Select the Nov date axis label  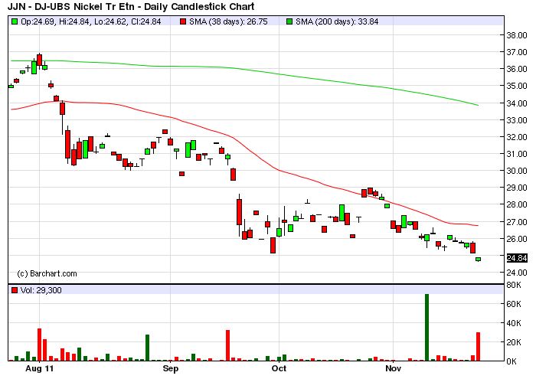point(393,369)
